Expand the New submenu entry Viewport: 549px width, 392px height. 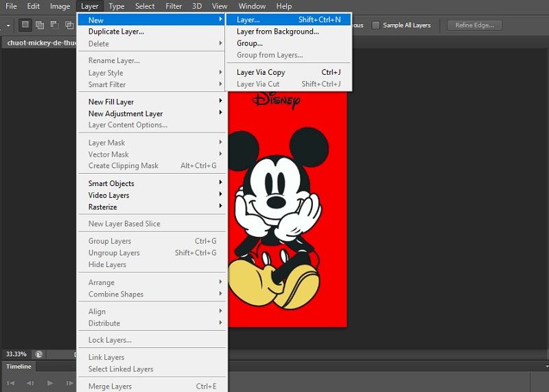[x=151, y=20]
